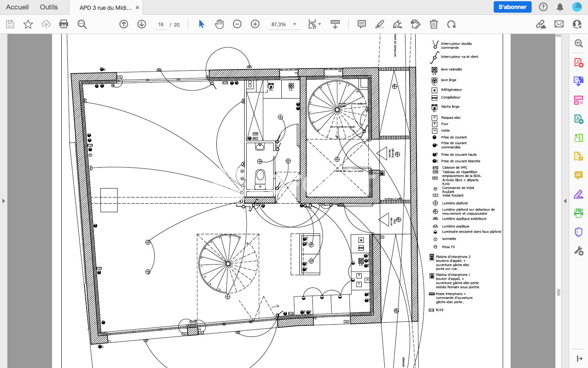Select the Hand pan tool

(x=219, y=25)
